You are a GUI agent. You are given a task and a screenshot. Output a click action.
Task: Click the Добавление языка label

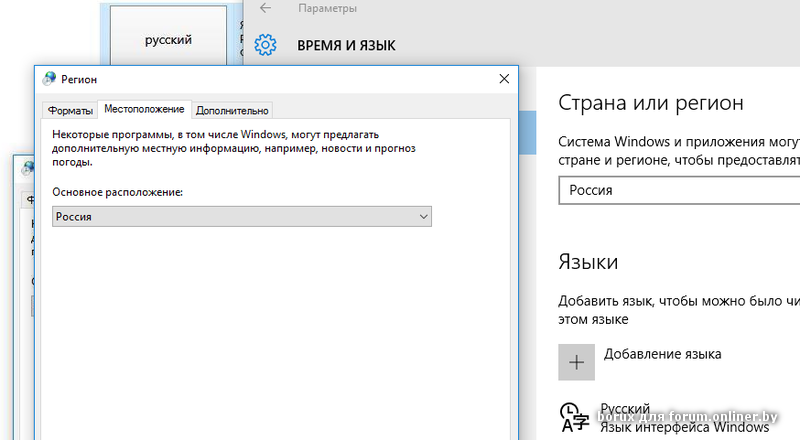pyautogui.click(x=662, y=354)
